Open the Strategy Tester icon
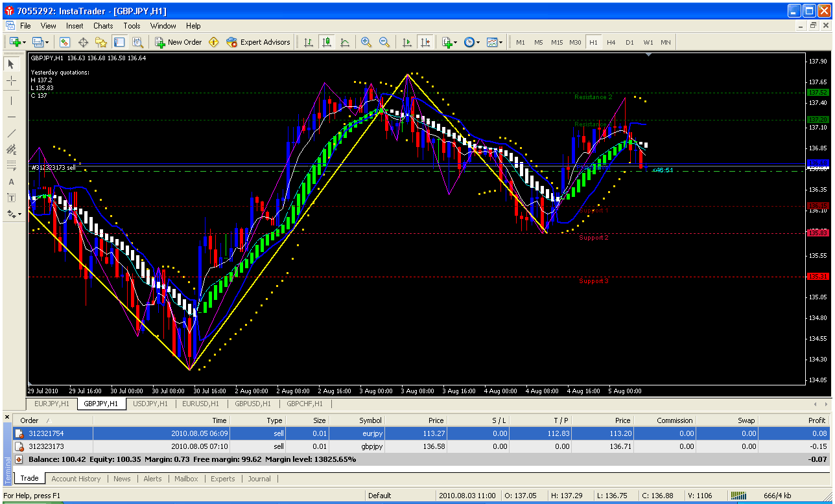Screen dimensions: 835x504 pyautogui.click(x=137, y=42)
